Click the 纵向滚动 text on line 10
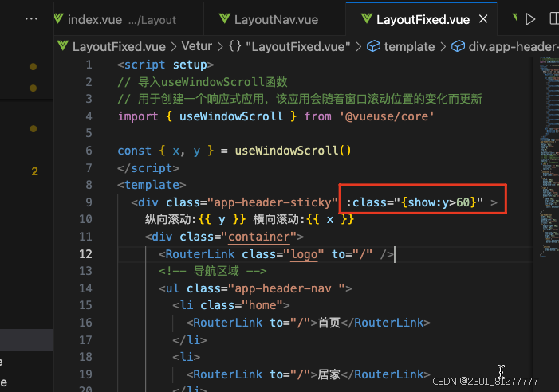Image resolution: width=559 pixels, height=392 pixels. [167, 220]
